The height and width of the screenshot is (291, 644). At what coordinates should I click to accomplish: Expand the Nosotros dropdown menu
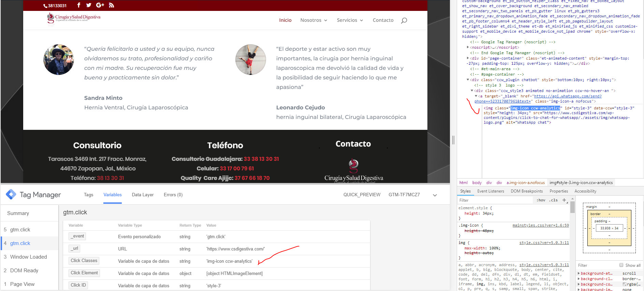(313, 20)
